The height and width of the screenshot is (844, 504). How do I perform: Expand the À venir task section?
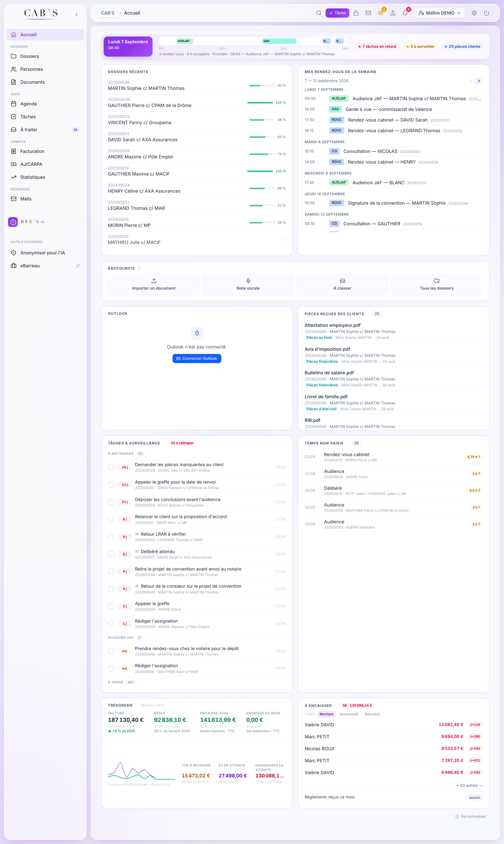coord(124,682)
